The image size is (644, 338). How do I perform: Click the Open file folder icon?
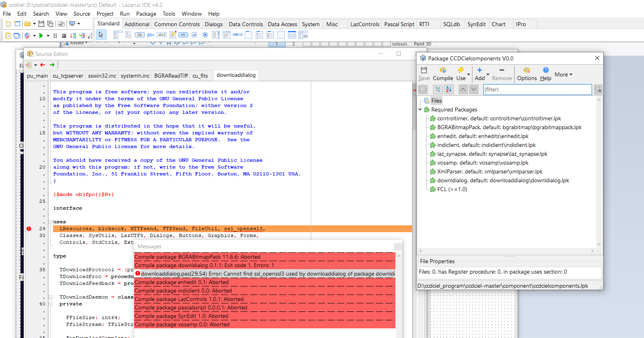(27, 24)
